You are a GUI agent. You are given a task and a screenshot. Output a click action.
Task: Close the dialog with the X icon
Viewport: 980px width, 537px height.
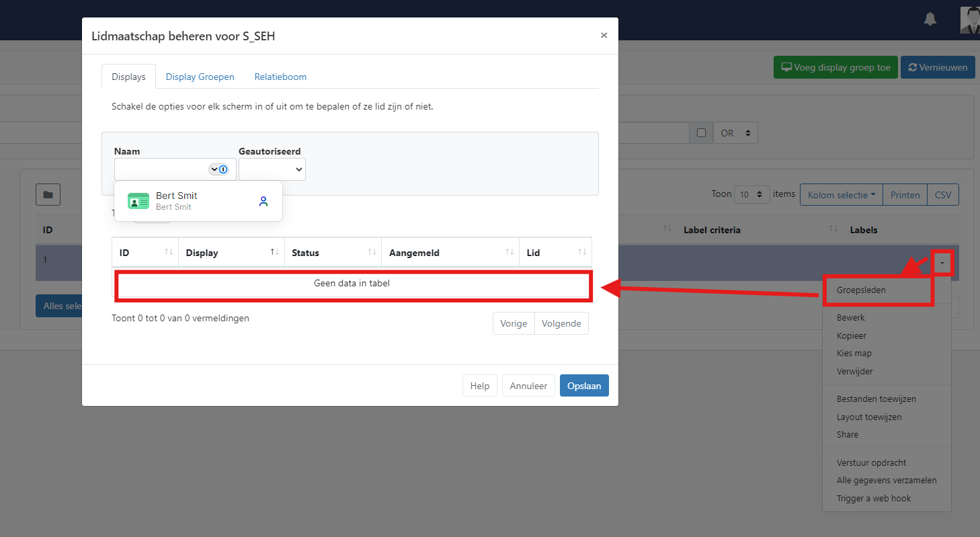(604, 36)
